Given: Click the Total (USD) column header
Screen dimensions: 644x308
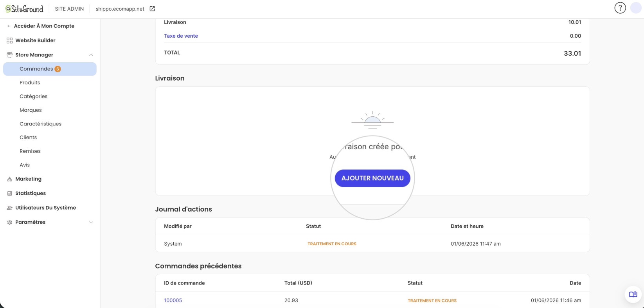Looking at the screenshot, I should coord(298,283).
